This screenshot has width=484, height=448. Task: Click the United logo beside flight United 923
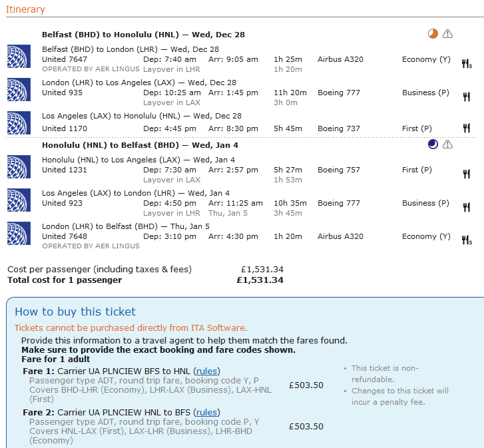[x=19, y=200]
